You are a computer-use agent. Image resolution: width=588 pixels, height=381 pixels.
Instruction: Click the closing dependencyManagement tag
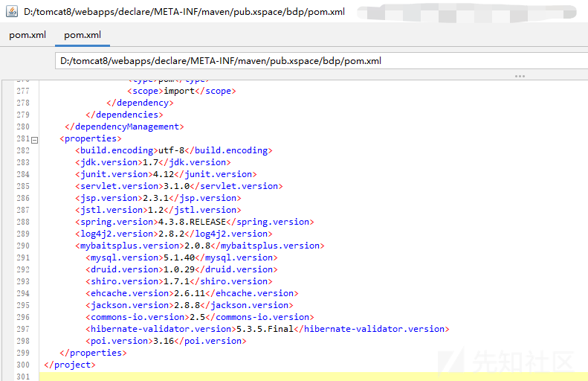click(124, 127)
